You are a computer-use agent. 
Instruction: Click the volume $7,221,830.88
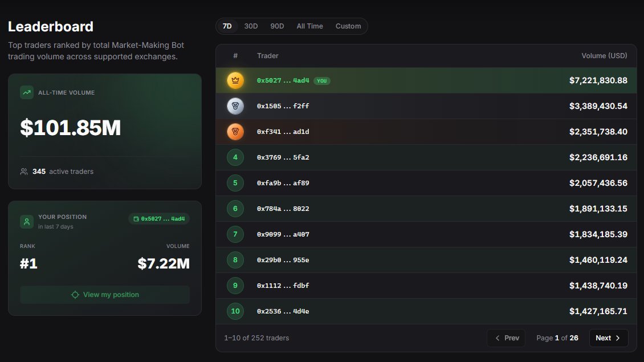click(x=598, y=80)
